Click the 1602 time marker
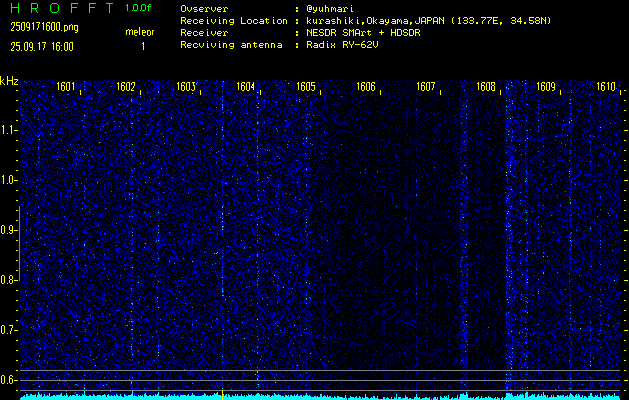629x400 pixels. [126, 87]
